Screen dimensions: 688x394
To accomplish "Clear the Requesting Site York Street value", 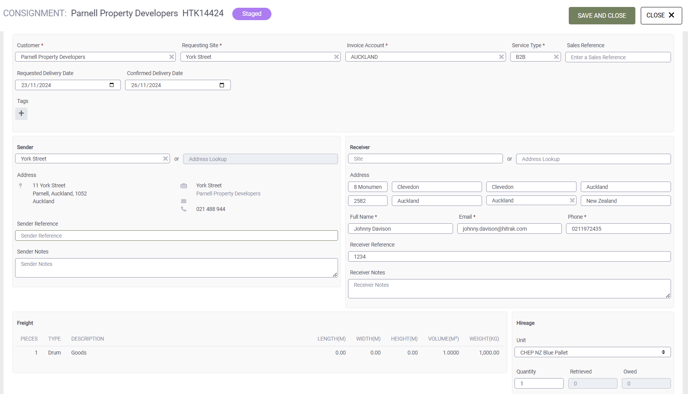I will (x=337, y=57).
